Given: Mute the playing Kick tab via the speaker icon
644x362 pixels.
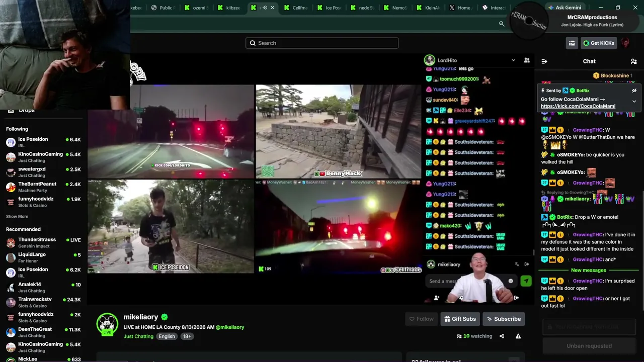Looking at the screenshot, I should point(265,8).
